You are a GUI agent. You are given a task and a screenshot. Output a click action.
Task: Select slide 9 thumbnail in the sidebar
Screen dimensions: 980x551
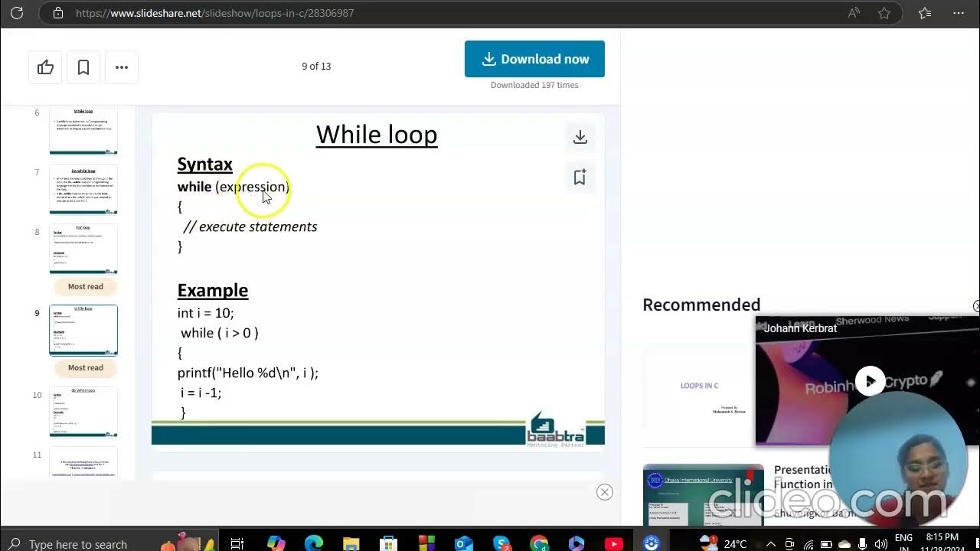click(83, 330)
